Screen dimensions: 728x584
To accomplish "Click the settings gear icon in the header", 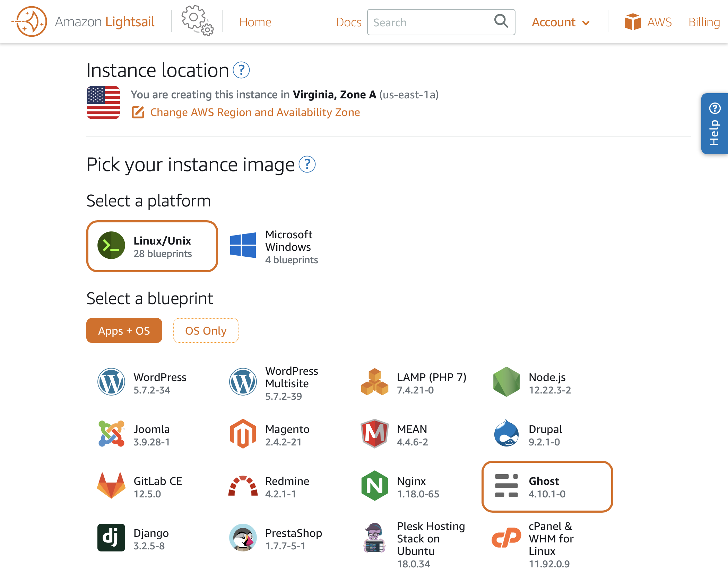I will [196, 21].
